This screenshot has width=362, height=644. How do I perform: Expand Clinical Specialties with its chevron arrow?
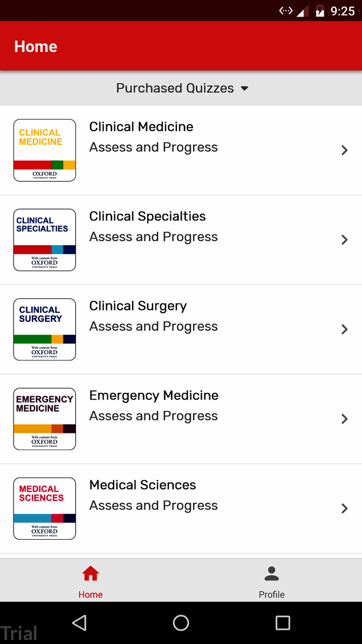(344, 240)
